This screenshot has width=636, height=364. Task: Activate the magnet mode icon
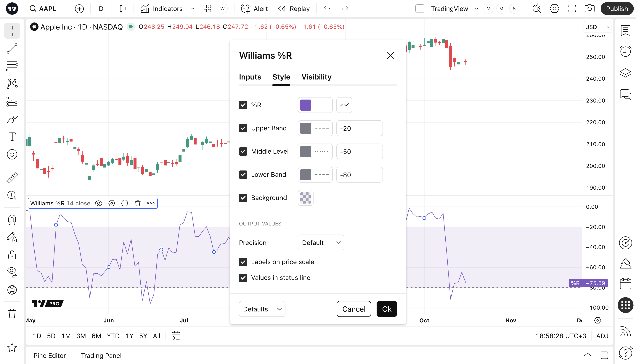[12, 220]
